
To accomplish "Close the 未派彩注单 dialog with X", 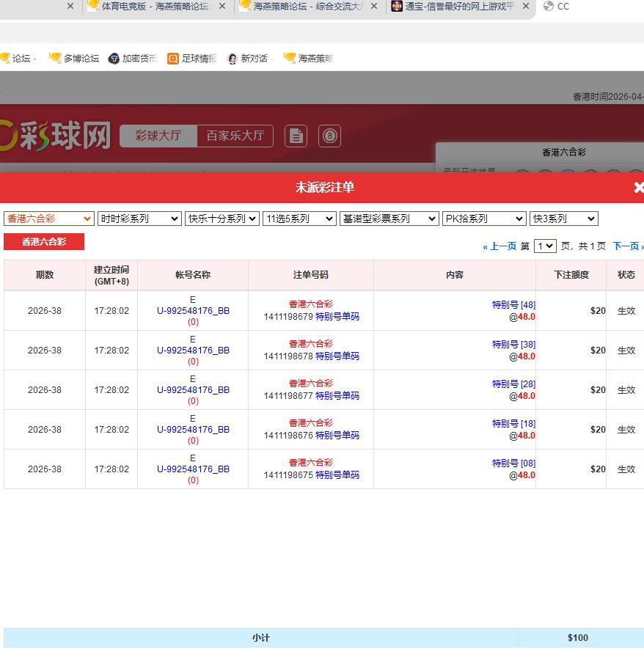I will [x=638, y=188].
